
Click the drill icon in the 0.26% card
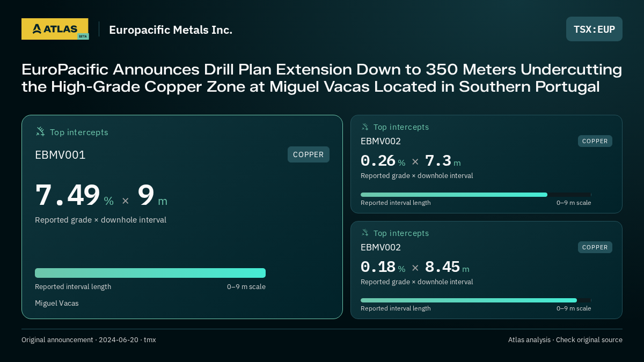tap(365, 127)
